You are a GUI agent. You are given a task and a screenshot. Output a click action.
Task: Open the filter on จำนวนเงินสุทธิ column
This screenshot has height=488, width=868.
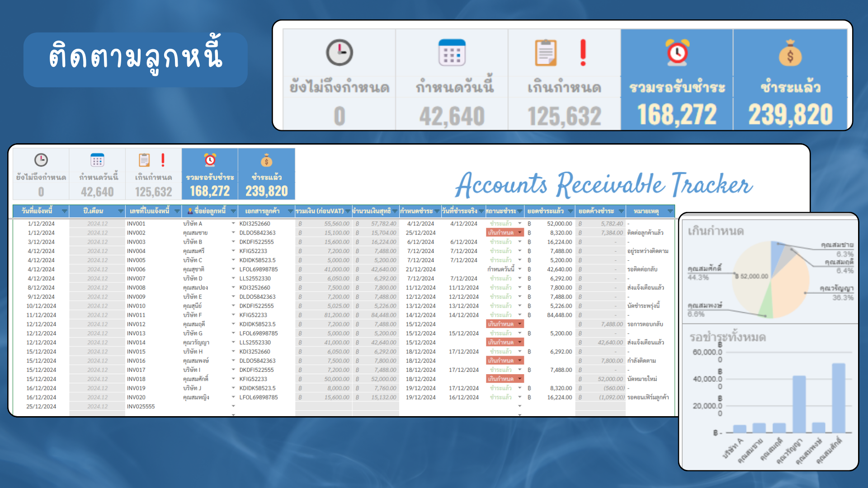[x=395, y=211]
